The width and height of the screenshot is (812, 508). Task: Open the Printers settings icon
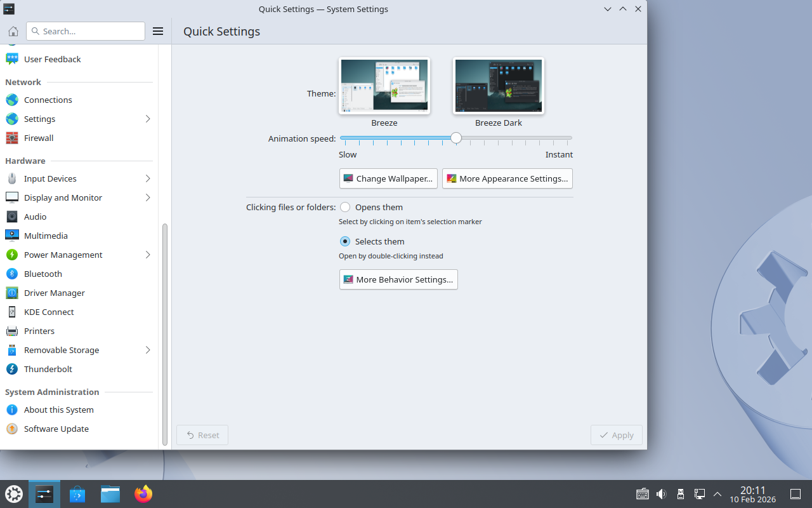12,331
